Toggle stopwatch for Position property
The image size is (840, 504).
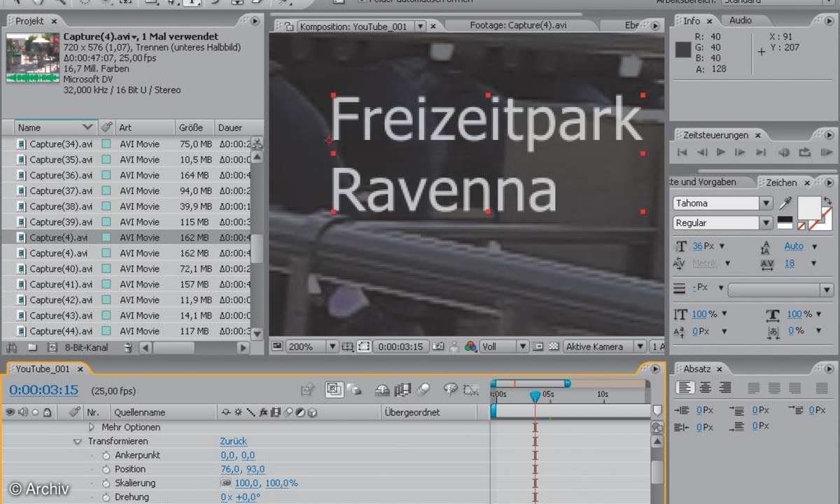tap(106, 469)
